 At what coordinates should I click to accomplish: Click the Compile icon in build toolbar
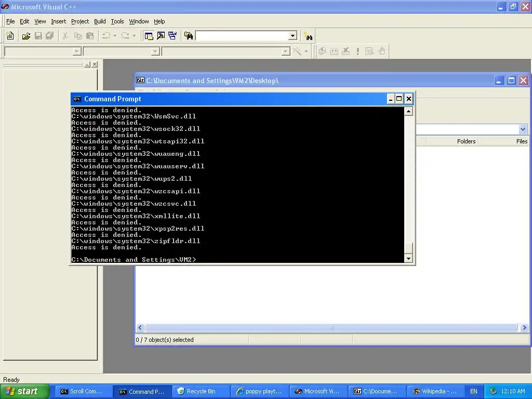click(x=322, y=51)
